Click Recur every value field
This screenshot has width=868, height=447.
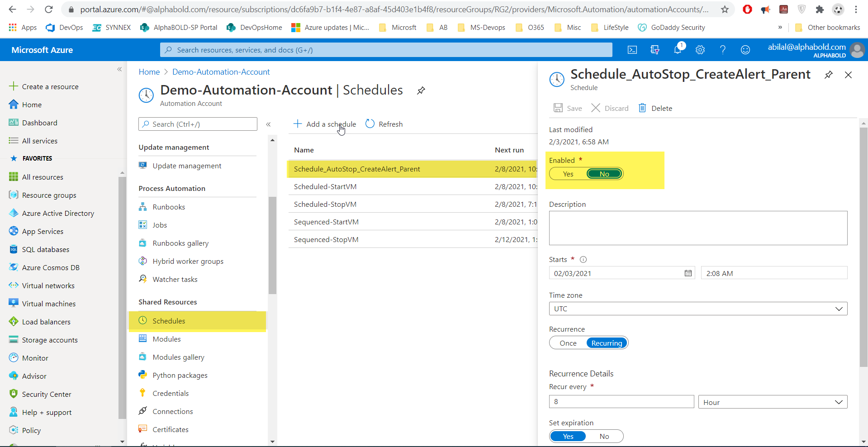pyautogui.click(x=621, y=401)
